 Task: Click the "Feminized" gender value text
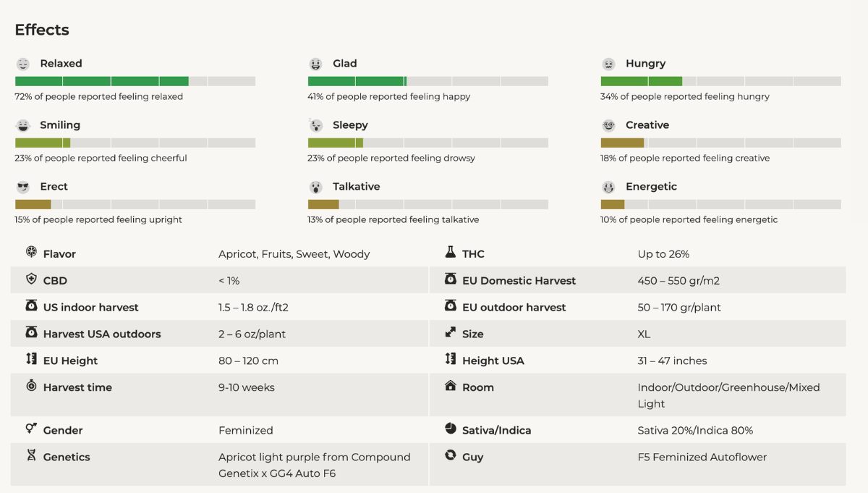(246, 430)
